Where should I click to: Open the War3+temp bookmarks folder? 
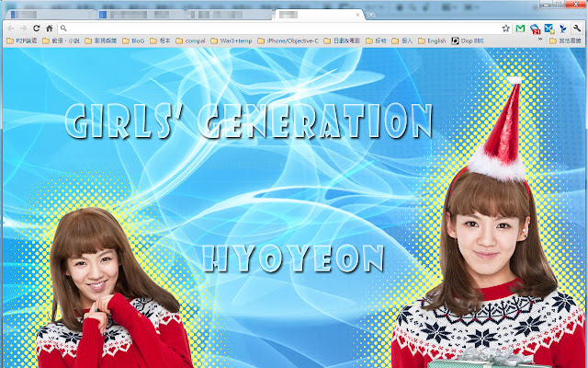coord(232,40)
